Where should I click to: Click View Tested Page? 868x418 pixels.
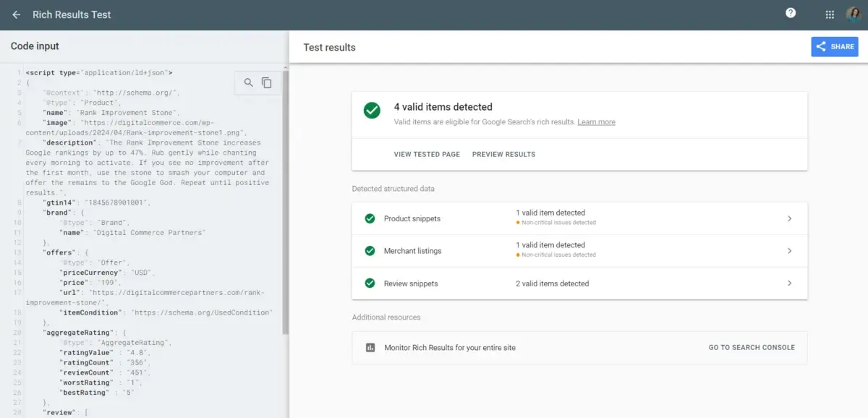pos(427,154)
